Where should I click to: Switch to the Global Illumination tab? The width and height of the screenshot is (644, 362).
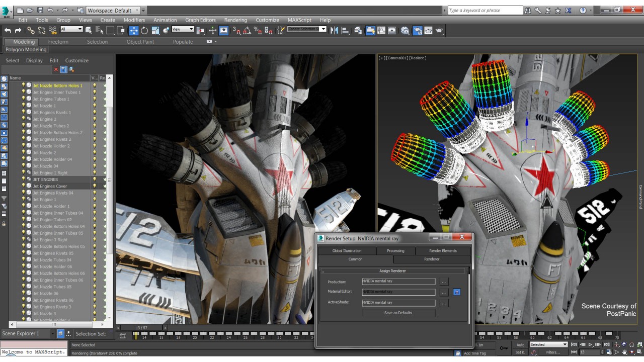[x=347, y=250]
